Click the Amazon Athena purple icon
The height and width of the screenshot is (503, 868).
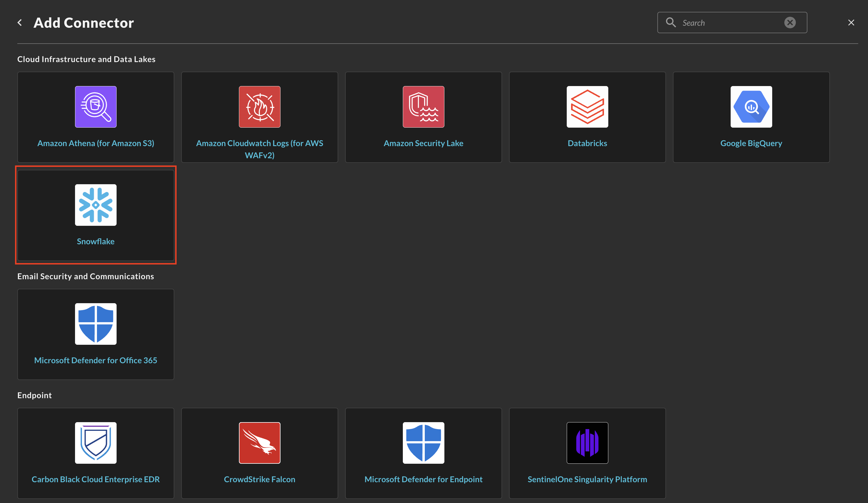pyautogui.click(x=96, y=107)
